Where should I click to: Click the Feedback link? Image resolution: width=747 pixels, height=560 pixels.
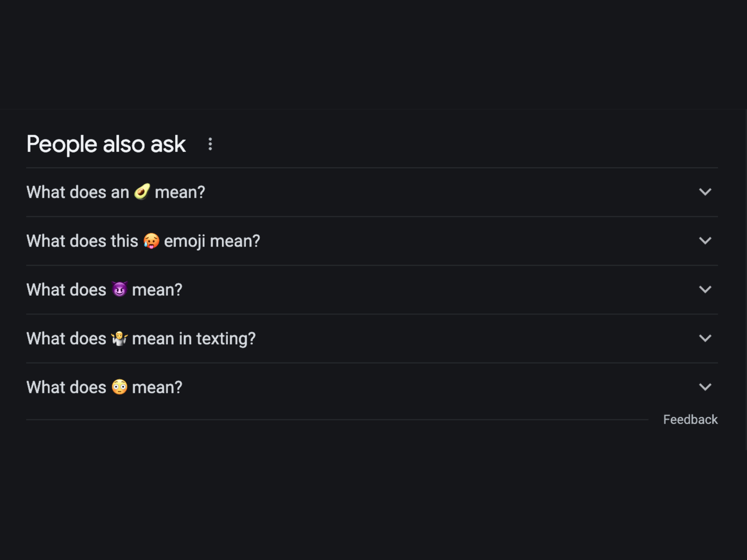point(690,420)
